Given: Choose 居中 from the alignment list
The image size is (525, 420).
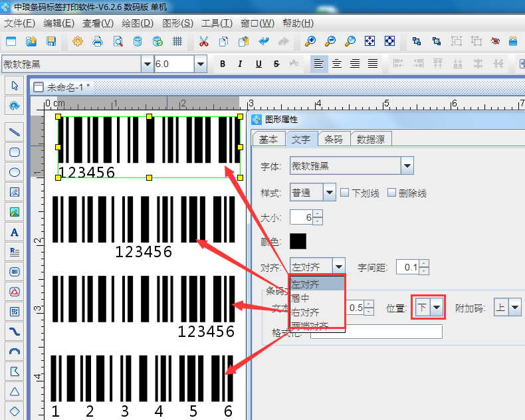Looking at the screenshot, I should tap(301, 298).
